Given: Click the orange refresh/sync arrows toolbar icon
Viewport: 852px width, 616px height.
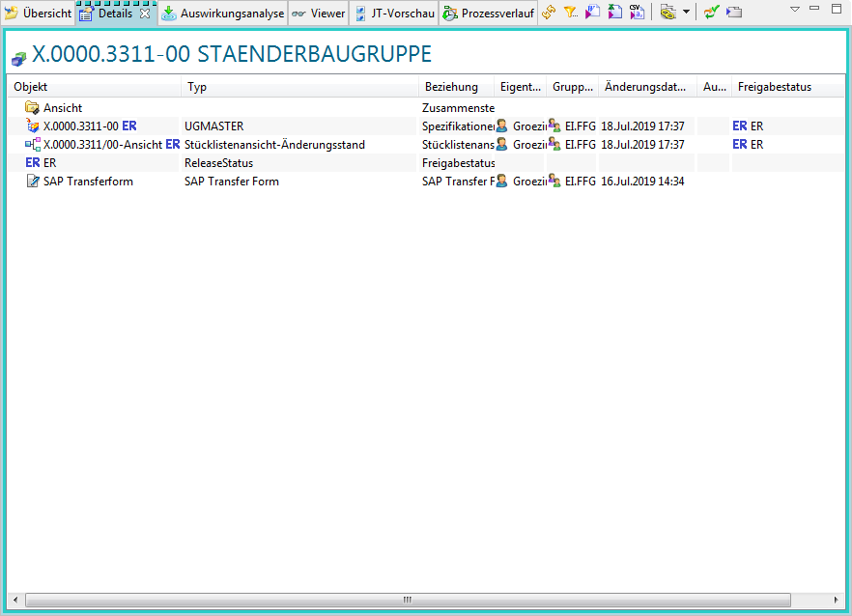Looking at the screenshot, I should coord(549,13).
